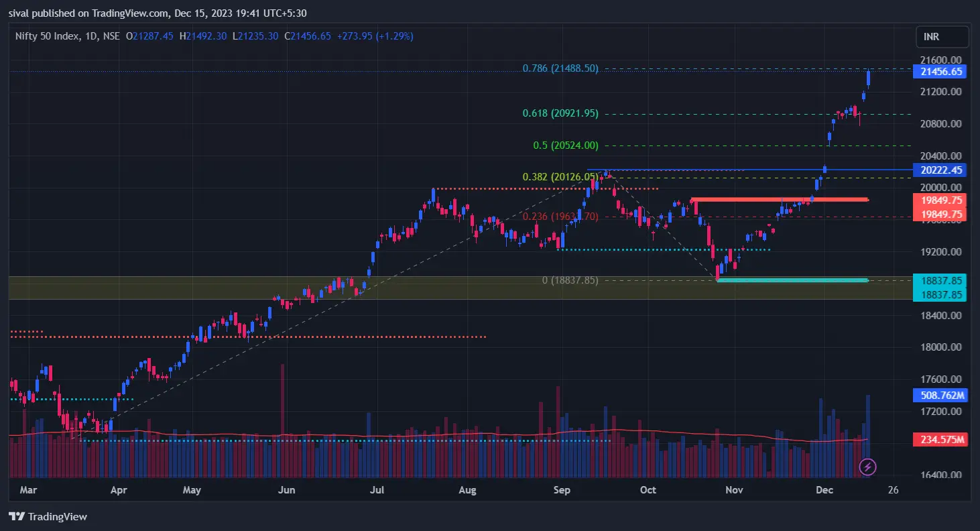Viewport: 980px width, 531px height.
Task: Click the 508.762M volume tag
Action: tap(941, 396)
